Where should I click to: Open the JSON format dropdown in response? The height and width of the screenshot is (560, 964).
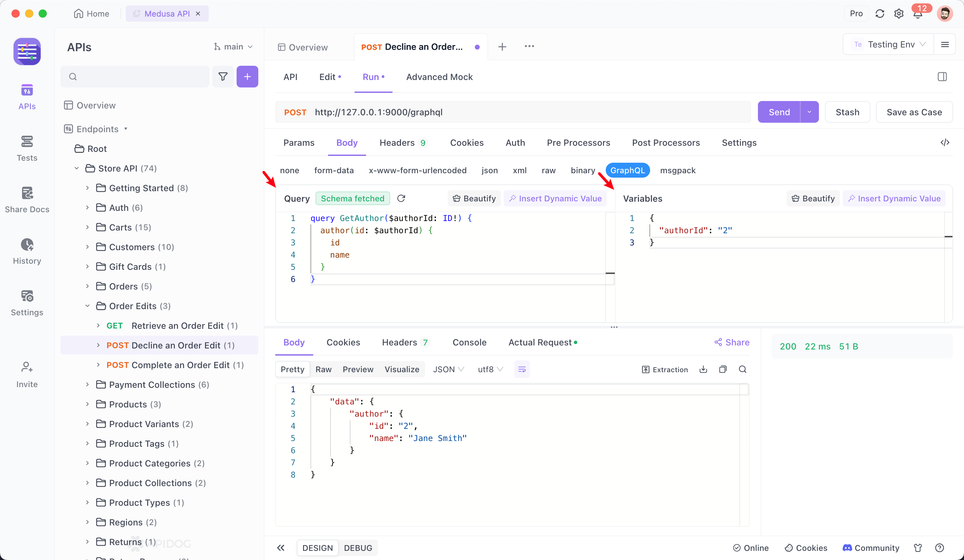tap(448, 369)
